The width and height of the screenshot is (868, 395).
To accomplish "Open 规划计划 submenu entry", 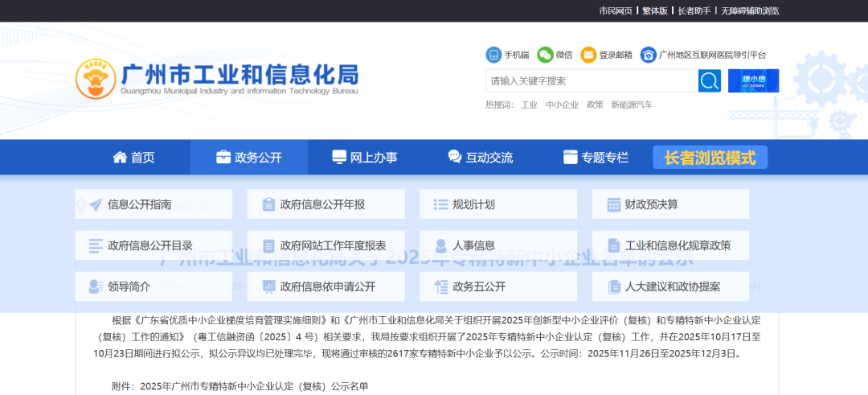I will tap(498, 204).
